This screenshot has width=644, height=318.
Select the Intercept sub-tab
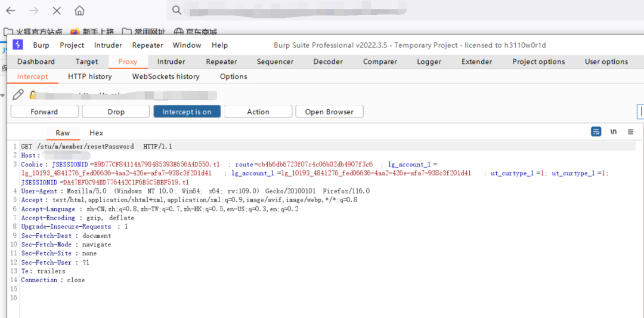point(32,76)
